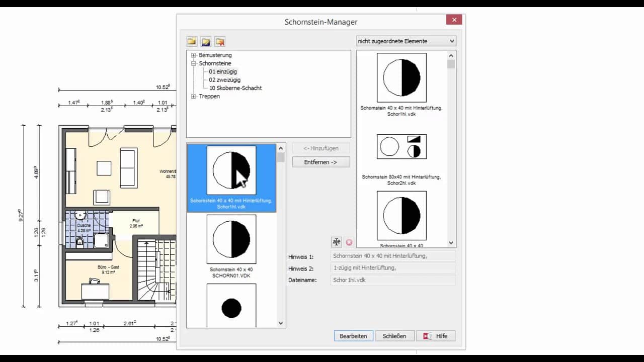Click the left list scrollbar down arrow
The image size is (644, 362).
point(281,323)
